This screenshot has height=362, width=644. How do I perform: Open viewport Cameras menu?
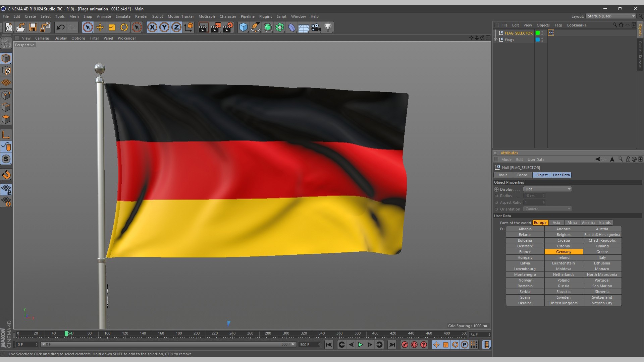42,38
